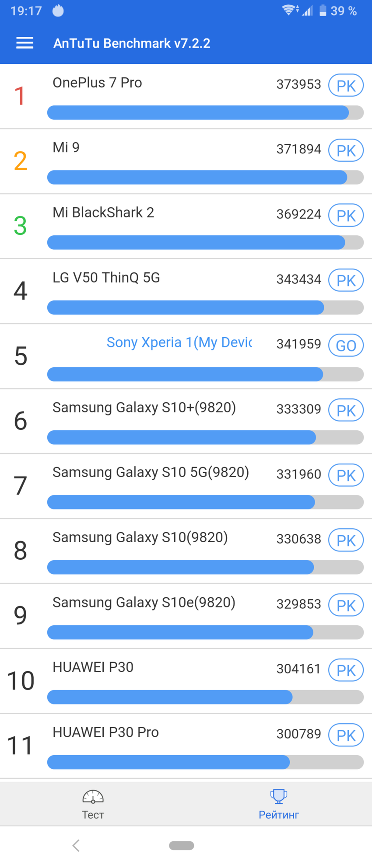Tap the home pill navigation button
372x868 pixels.
(x=182, y=846)
